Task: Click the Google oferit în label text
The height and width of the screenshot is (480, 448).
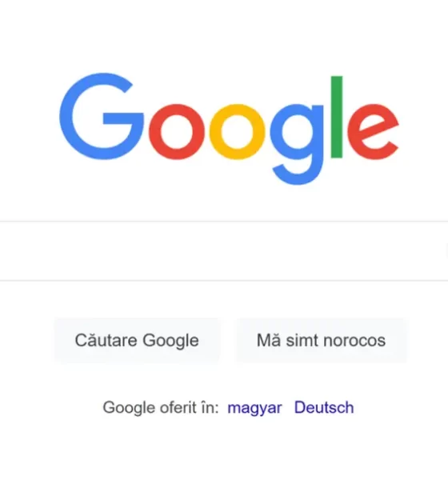Action: 161,408
